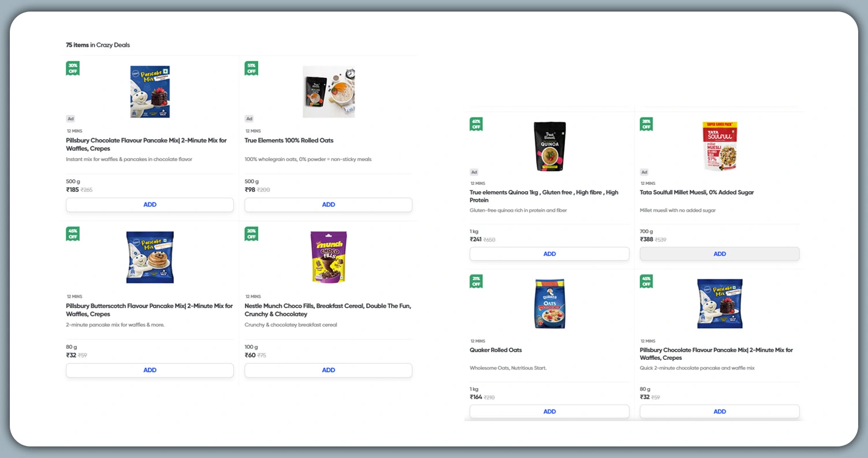Image resolution: width=868 pixels, height=458 pixels.
Task: Add Nestle Munch Choco Fills to cart
Action: point(328,370)
